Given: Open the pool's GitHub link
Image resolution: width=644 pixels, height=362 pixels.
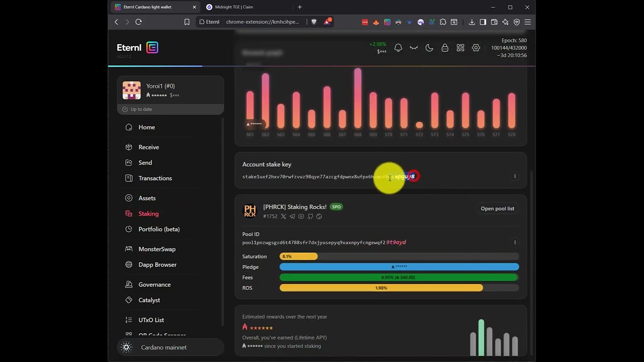Looking at the screenshot, I should point(310,216).
